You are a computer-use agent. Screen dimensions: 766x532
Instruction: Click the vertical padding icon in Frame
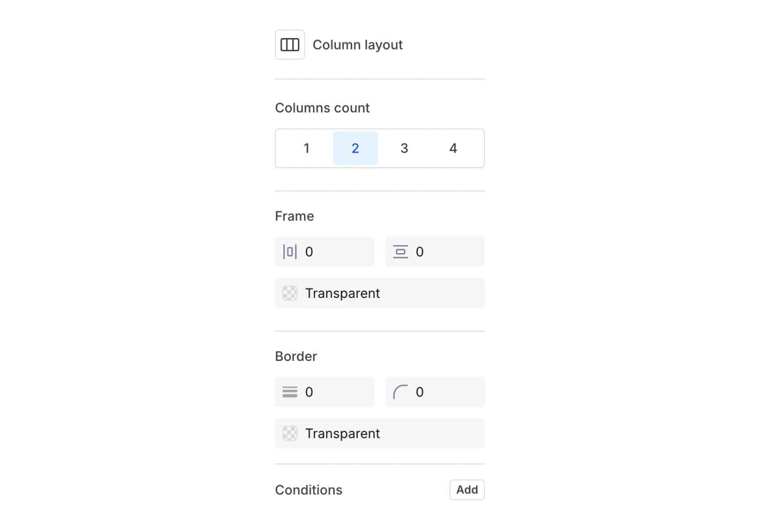click(401, 251)
